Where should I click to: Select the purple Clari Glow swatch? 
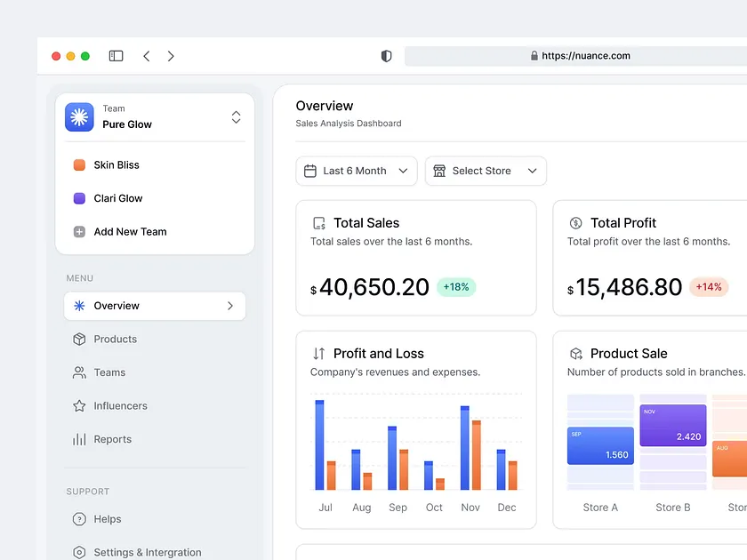click(x=79, y=198)
